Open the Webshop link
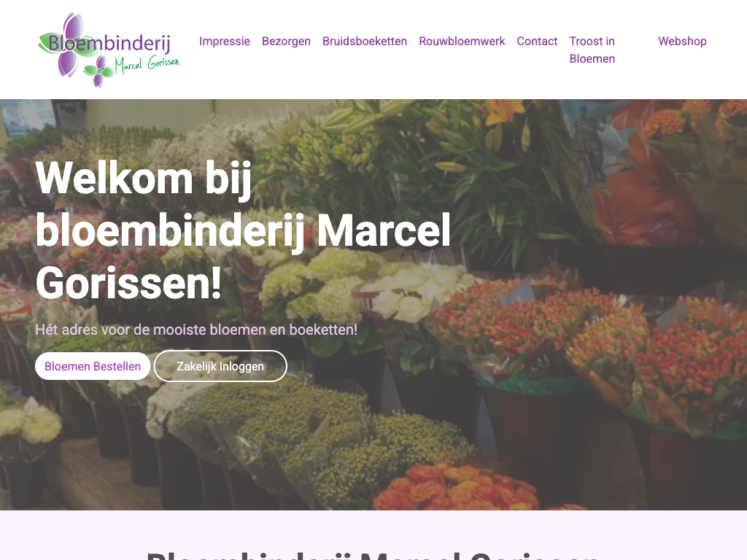This screenshot has height=560, width=747. tap(682, 42)
